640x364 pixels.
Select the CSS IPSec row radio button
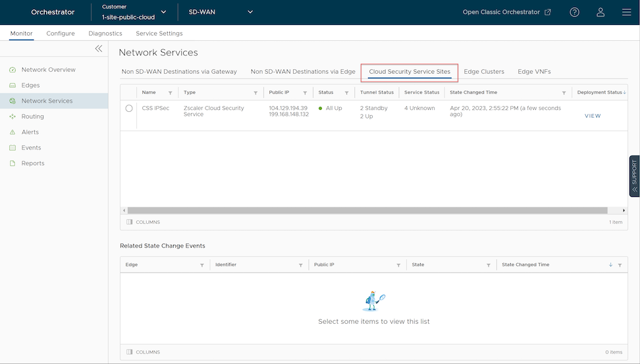[129, 109]
